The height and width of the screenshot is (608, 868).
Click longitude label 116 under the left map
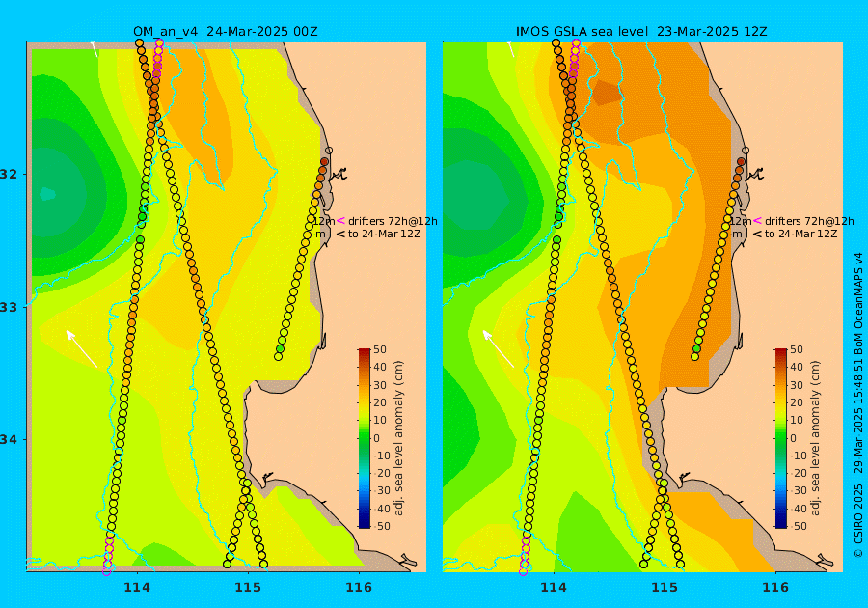[x=359, y=588]
